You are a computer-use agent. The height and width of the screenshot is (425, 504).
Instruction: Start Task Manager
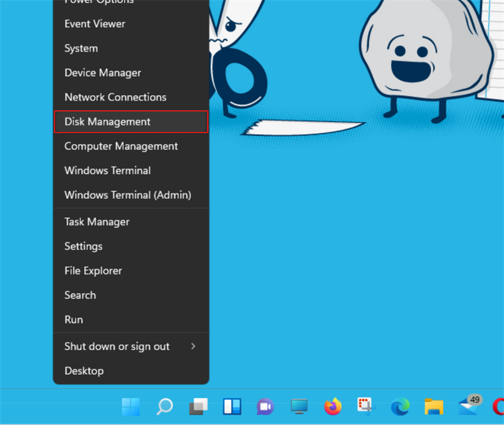[96, 222]
